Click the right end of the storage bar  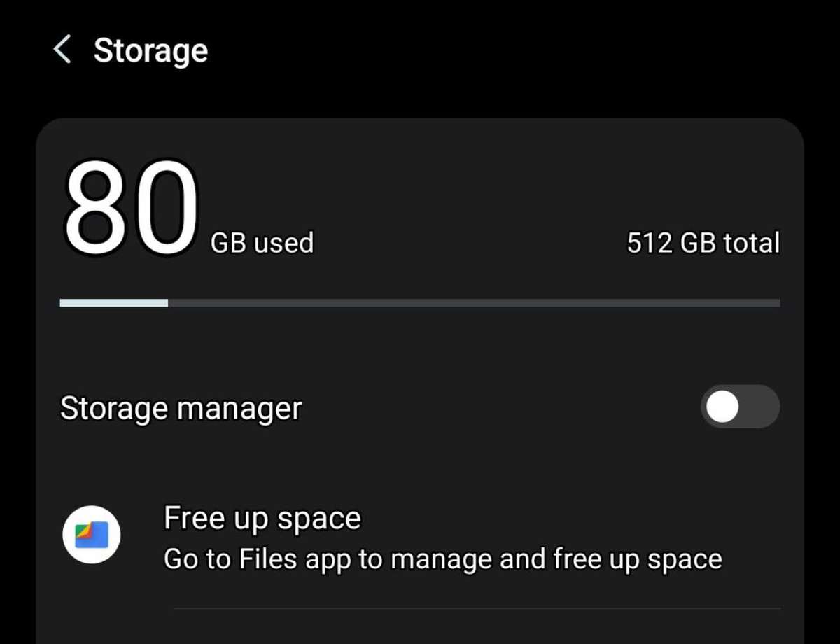(x=776, y=303)
